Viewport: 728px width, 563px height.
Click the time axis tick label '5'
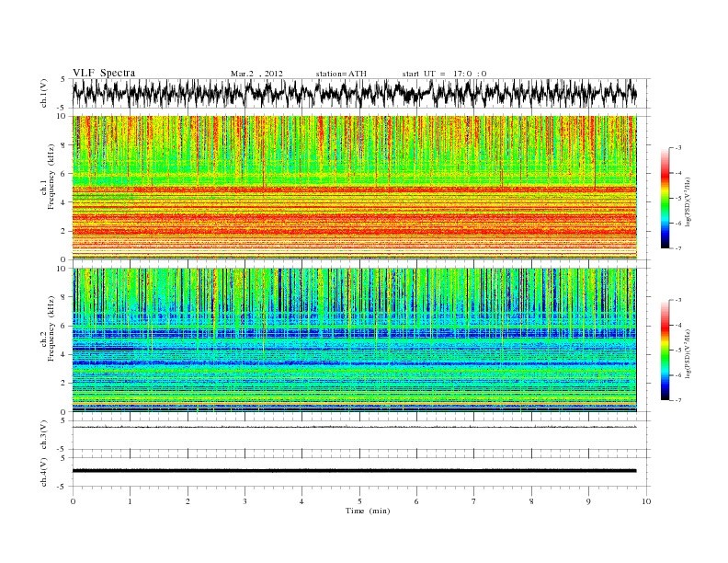(359, 501)
